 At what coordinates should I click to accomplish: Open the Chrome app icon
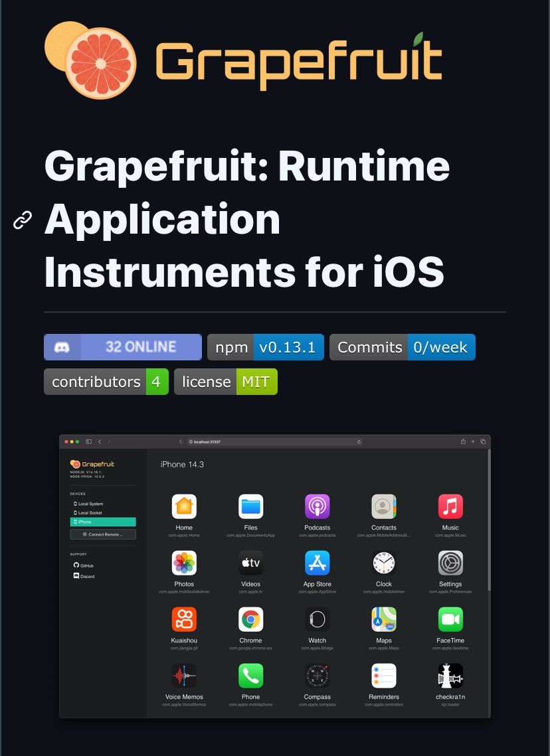click(x=250, y=619)
